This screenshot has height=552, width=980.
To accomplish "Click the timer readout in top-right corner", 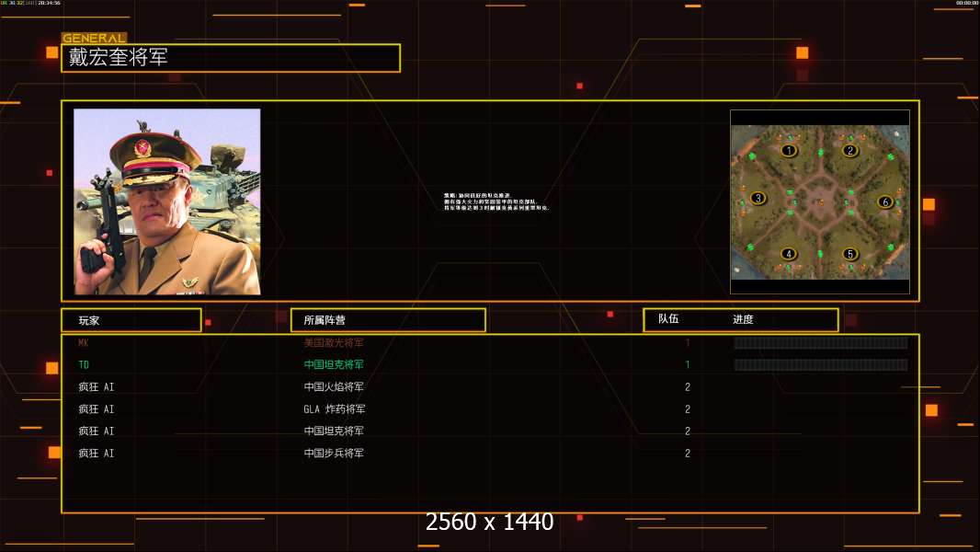I will pos(967,3).
